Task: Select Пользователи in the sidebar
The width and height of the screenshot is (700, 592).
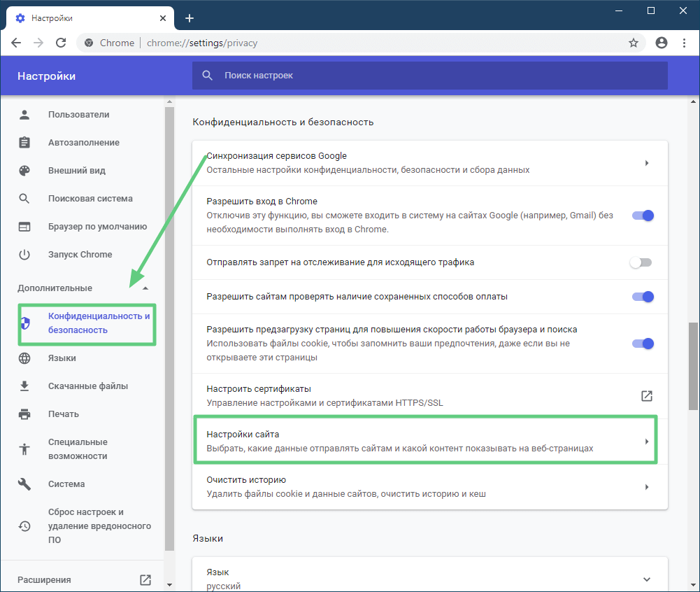Action: click(x=78, y=115)
